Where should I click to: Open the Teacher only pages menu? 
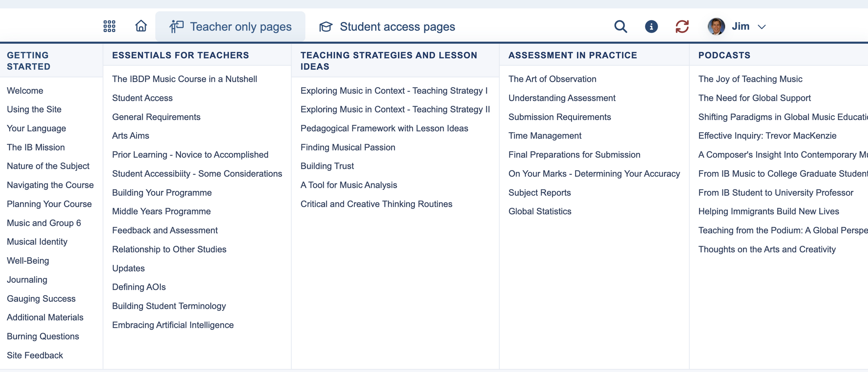[230, 26]
